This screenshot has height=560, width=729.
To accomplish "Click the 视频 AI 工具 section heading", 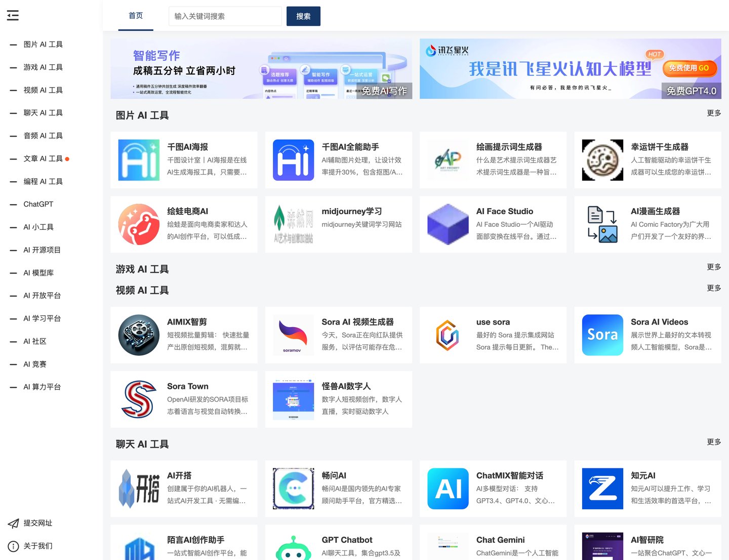I will point(142,291).
